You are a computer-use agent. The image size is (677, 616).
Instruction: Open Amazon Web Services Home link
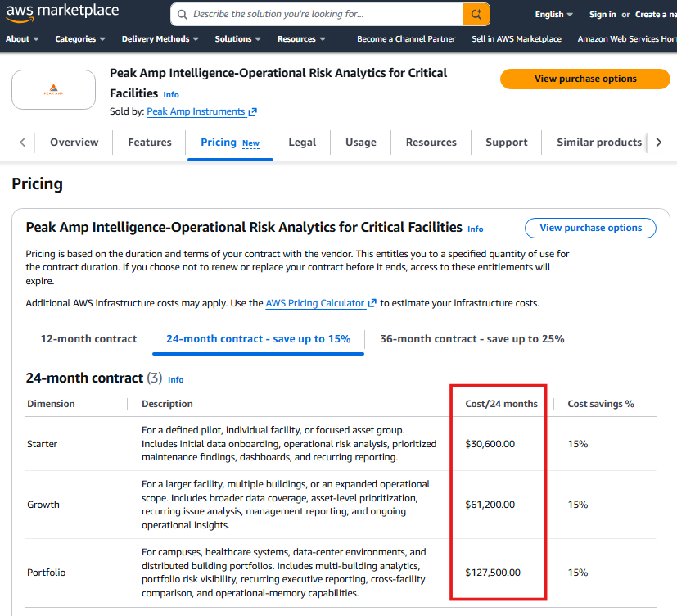pos(627,38)
